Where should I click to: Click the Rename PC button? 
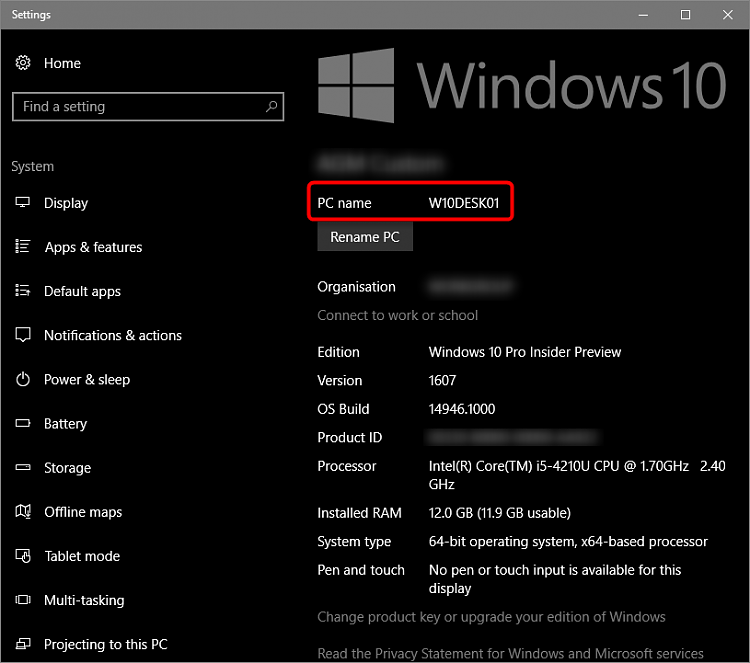pyautogui.click(x=365, y=237)
